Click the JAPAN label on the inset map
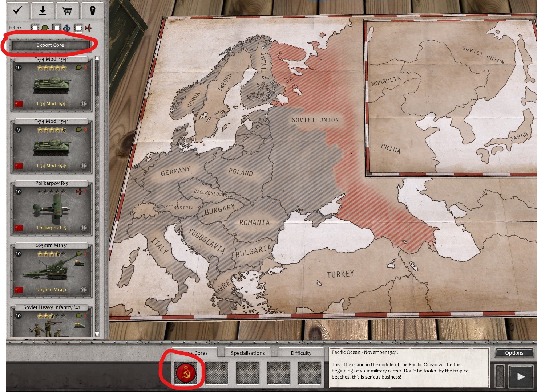 coord(519,137)
